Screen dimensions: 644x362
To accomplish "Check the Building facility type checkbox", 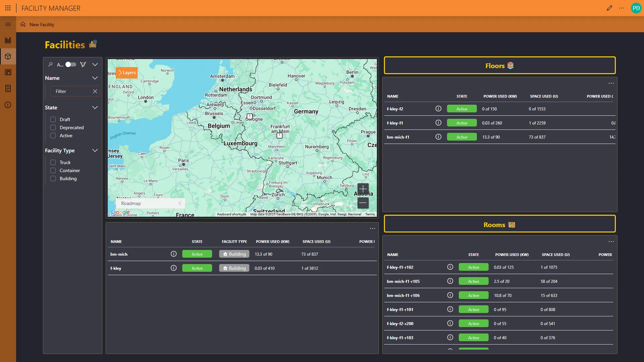I will coord(53,178).
